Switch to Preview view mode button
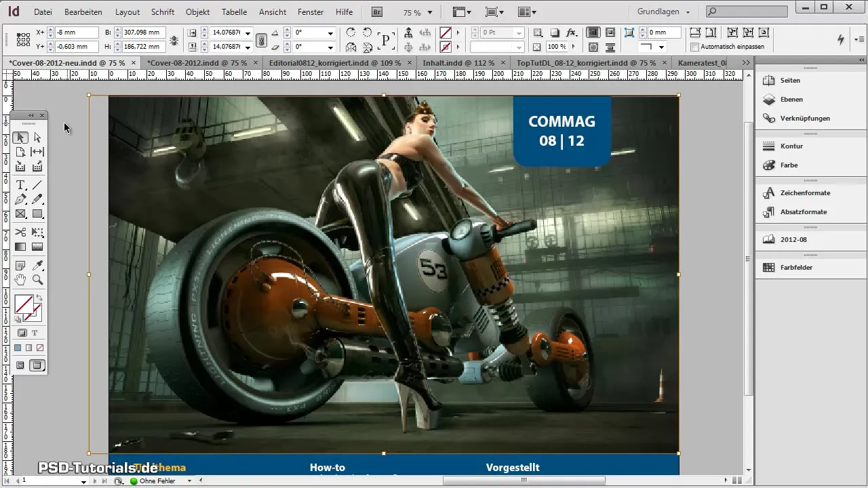Viewport: 868px width, 488px height. [38, 365]
